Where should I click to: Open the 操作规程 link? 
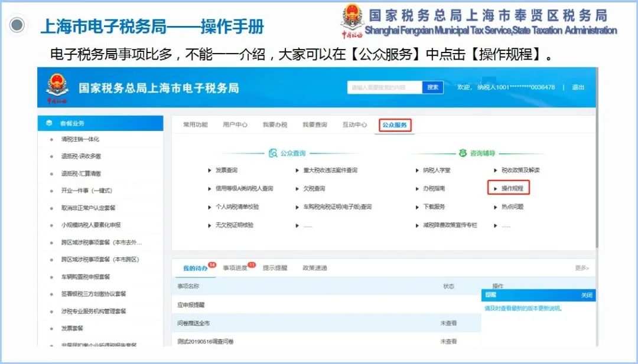[x=512, y=189]
